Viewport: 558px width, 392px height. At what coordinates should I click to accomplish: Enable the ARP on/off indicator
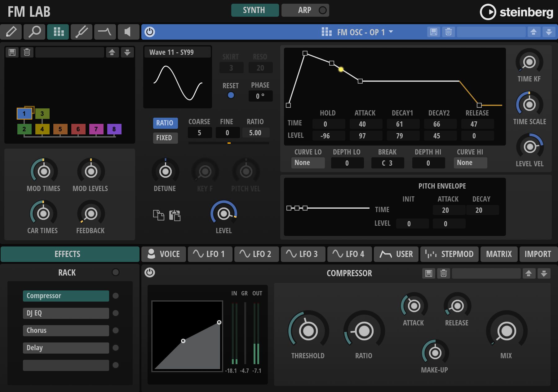click(x=322, y=10)
